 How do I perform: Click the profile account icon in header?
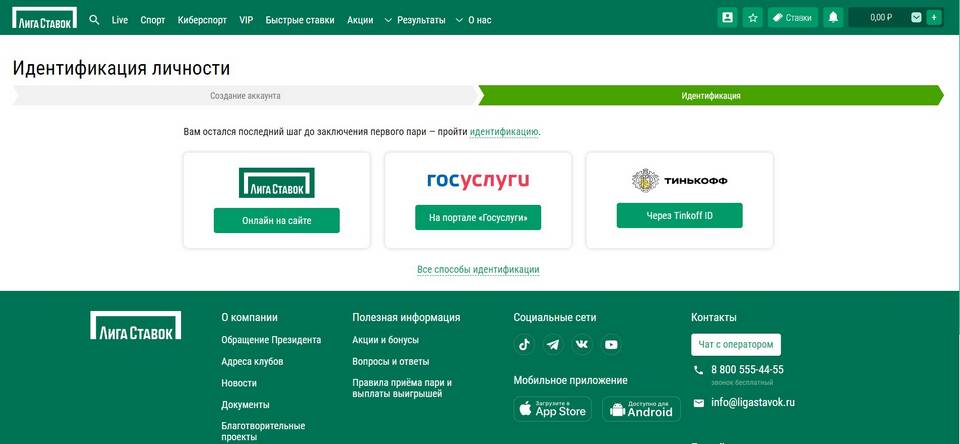click(x=727, y=17)
